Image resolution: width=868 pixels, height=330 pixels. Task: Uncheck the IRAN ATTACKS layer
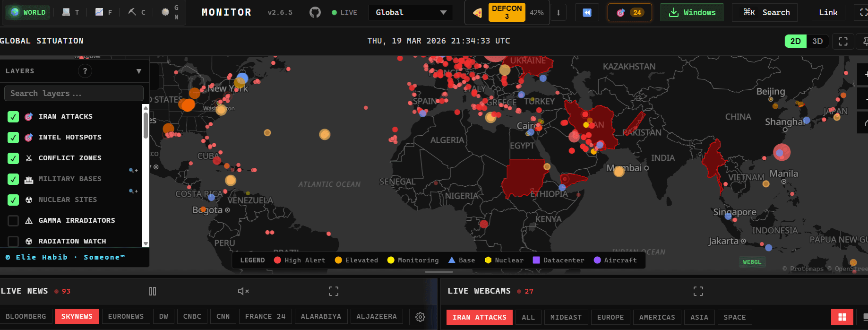click(x=13, y=116)
